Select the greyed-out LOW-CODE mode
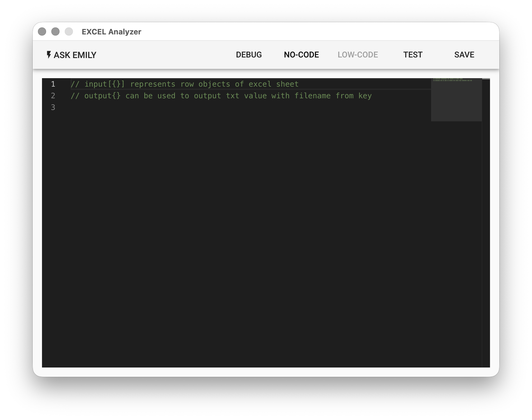Screen dimensions: 532x420 [358, 55]
